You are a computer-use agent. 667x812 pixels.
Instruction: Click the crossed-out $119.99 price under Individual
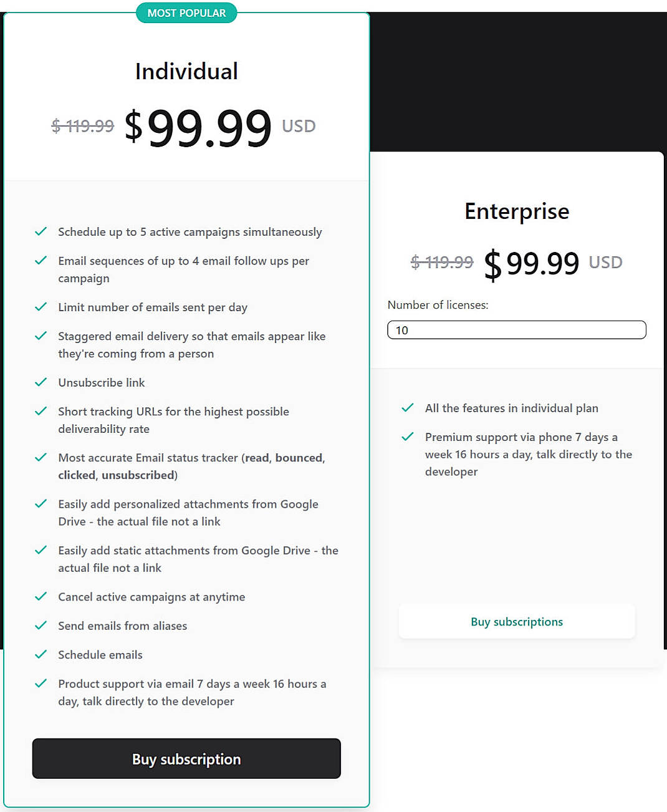(83, 125)
